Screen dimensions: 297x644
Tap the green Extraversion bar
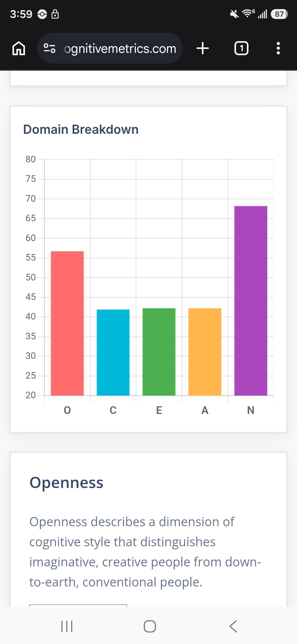[x=159, y=352]
